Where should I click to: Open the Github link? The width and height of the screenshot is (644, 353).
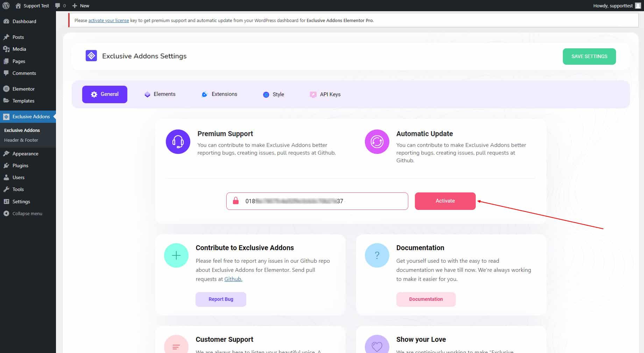(x=233, y=279)
